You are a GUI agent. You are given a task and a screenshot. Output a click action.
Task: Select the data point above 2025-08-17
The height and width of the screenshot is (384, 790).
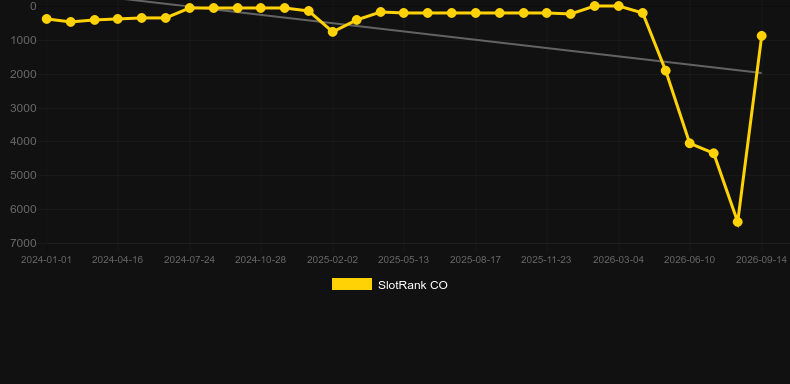(x=475, y=13)
